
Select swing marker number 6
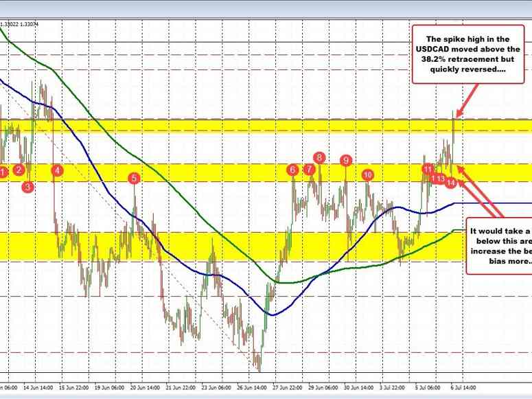coord(293,170)
